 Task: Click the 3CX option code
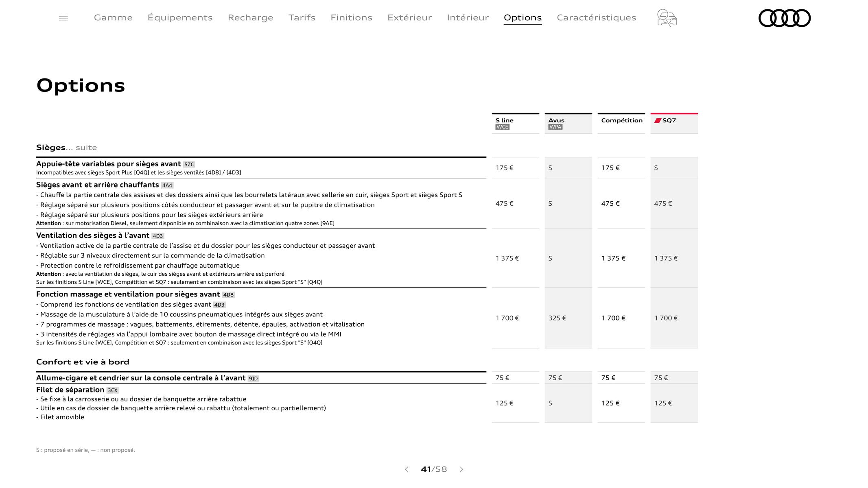[112, 390]
